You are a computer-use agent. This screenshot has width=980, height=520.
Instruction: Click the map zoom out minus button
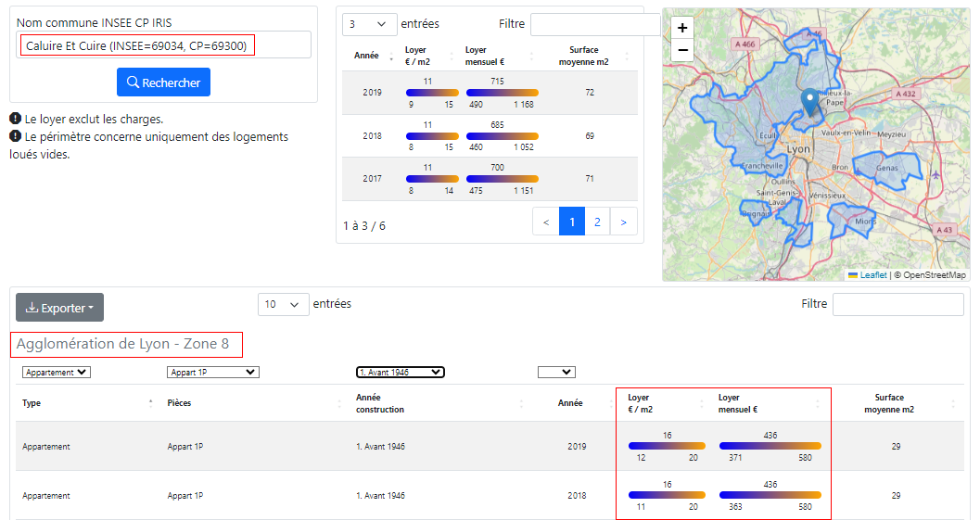pos(682,50)
